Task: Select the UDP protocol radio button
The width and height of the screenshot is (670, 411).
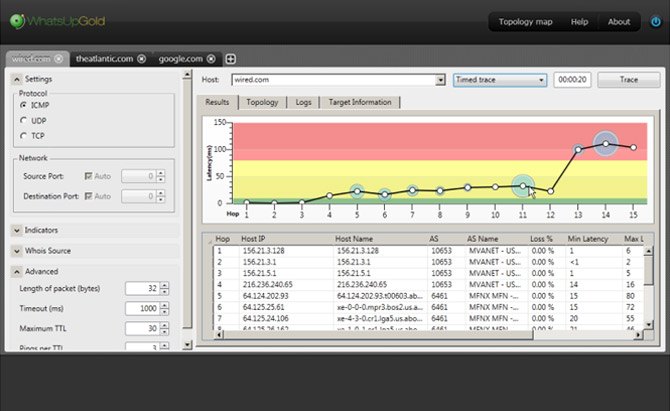Action: click(x=24, y=120)
